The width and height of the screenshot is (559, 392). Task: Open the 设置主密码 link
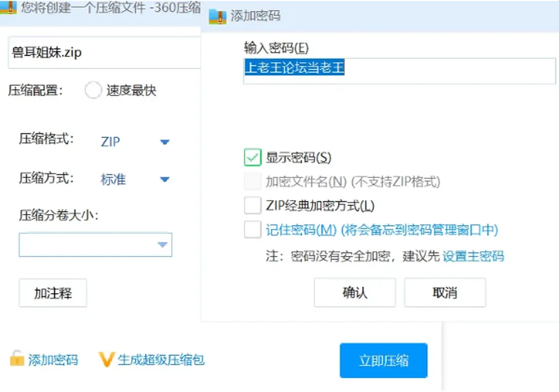[473, 256]
